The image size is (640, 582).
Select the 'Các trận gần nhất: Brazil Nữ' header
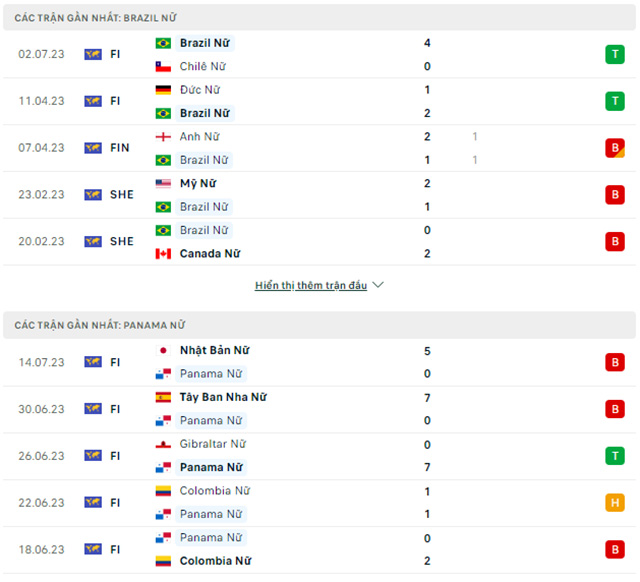(x=319, y=18)
